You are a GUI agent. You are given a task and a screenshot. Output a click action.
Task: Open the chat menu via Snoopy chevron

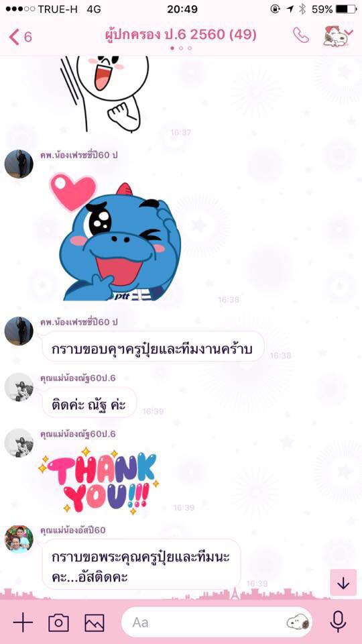(x=338, y=36)
